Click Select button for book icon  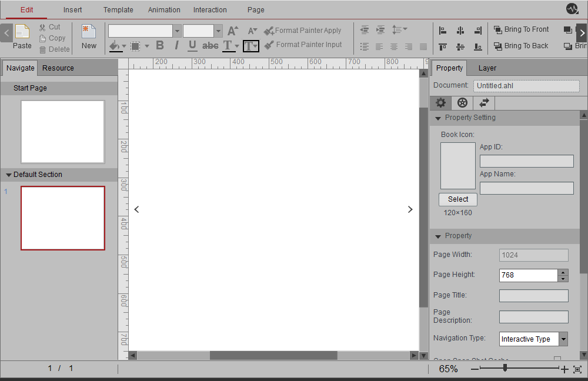point(458,199)
